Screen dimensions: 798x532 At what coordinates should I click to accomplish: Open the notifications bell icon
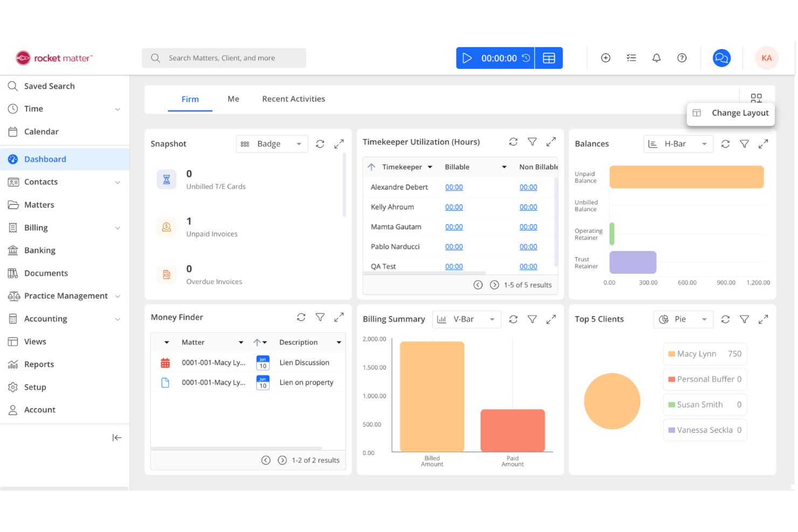pyautogui.click(x=656, y=58)
